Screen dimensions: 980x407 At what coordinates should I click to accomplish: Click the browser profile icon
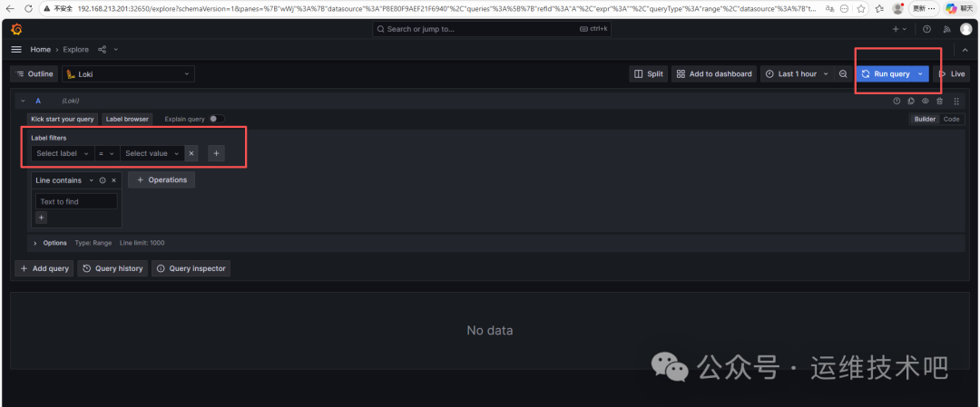tap(897, 9)
